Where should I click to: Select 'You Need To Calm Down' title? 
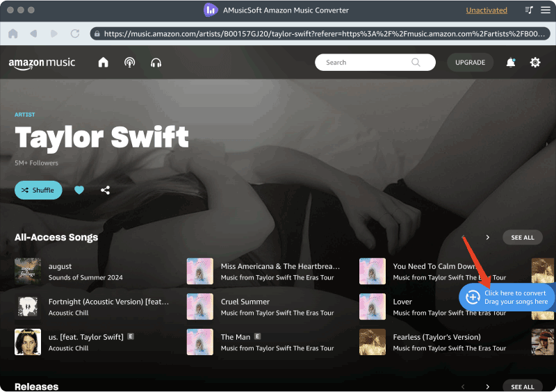coord(434,266)
